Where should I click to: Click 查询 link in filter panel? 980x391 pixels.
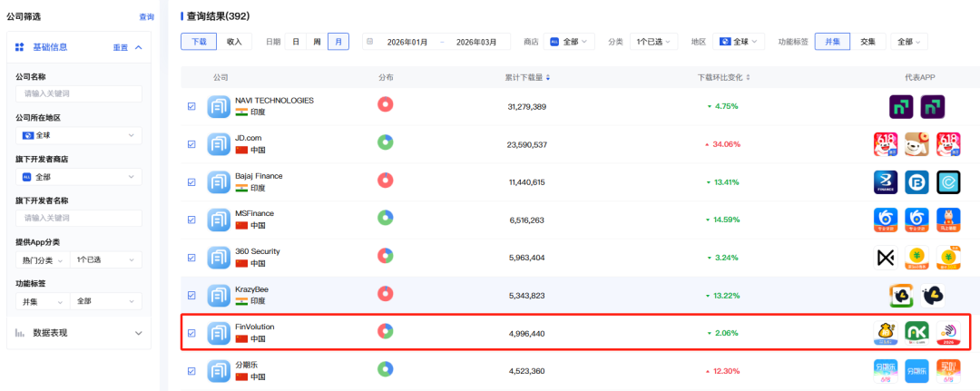tap(146, 17)
